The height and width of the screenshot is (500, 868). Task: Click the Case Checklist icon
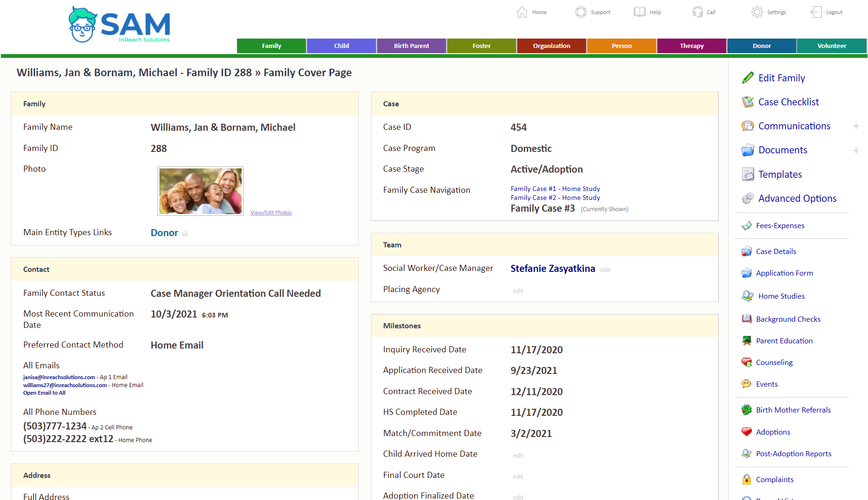[748, 102]
